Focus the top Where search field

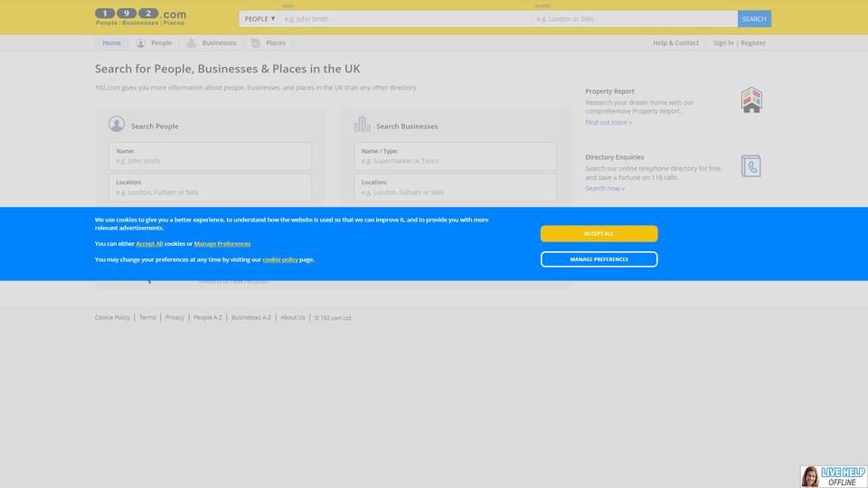[635, 19]
